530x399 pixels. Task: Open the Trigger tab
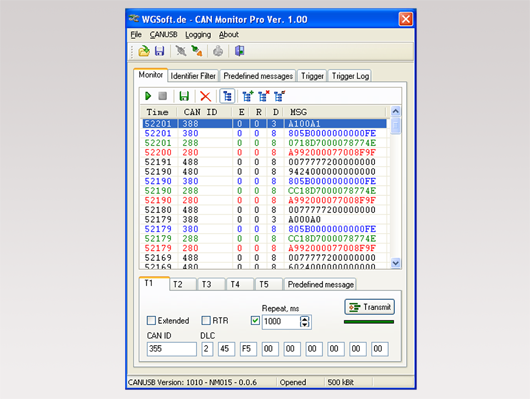[312, 76]
